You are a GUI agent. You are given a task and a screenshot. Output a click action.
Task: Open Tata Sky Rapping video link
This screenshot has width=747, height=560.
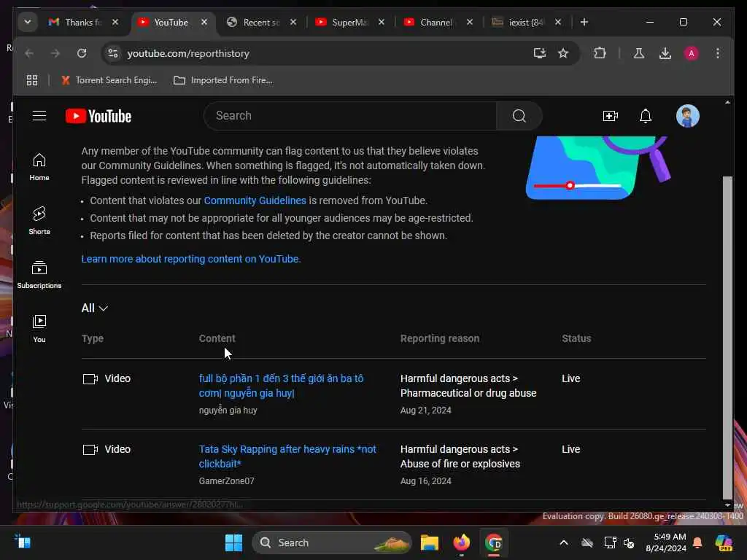click(x=287, y=456)
